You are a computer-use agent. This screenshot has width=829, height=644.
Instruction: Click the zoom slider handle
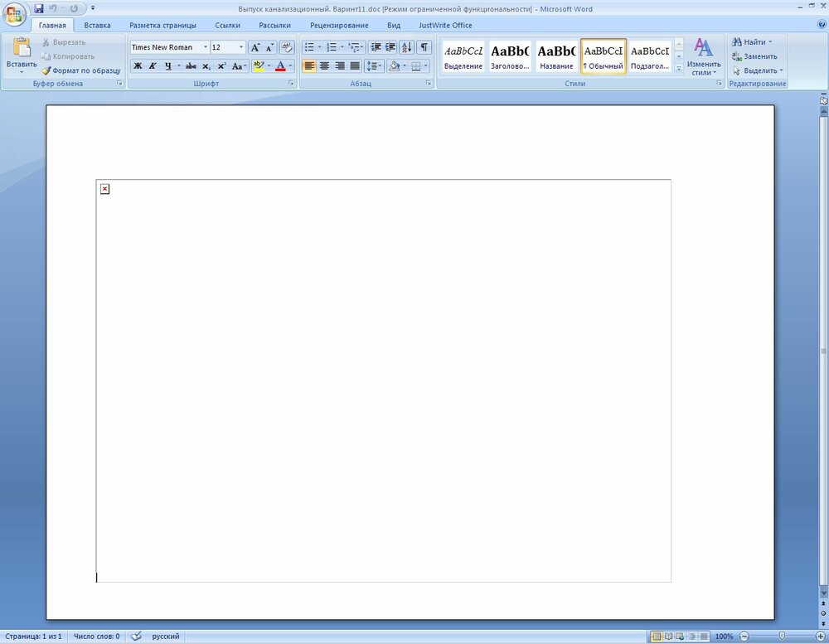coord(781,637)
